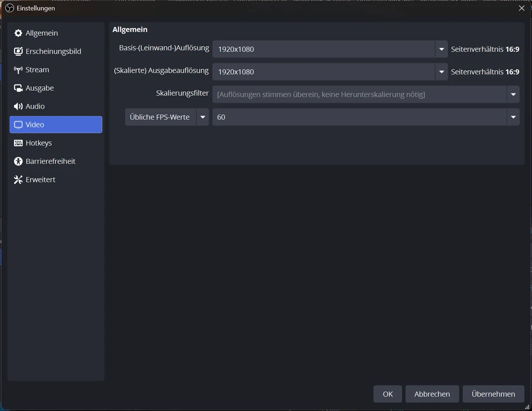Confirm settings with the OK button

[388, 394]
